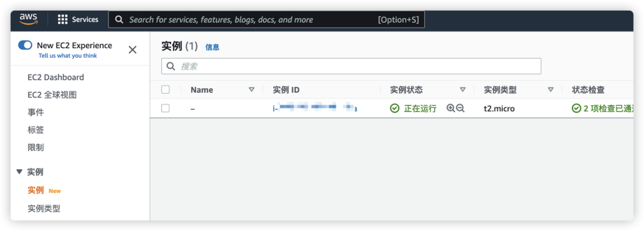Image resolution: width=644 pixels, height=231 pixels.
Task: Open the 实例状态 column sort arrow
Action: point(463,89)
